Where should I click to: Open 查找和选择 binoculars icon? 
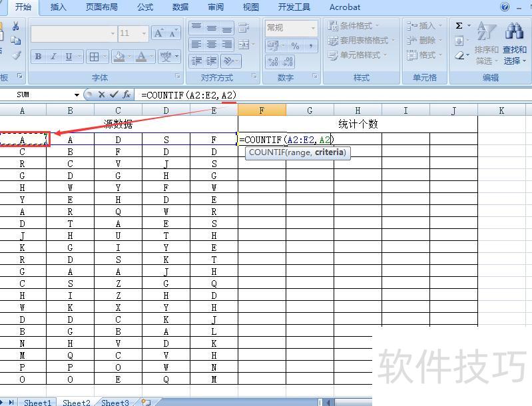[x=515, y=43]
